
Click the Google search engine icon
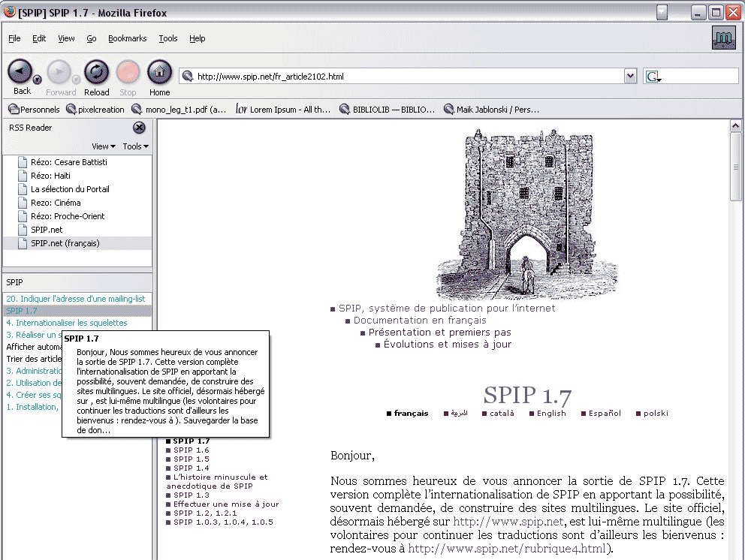(x=652, y=77)
